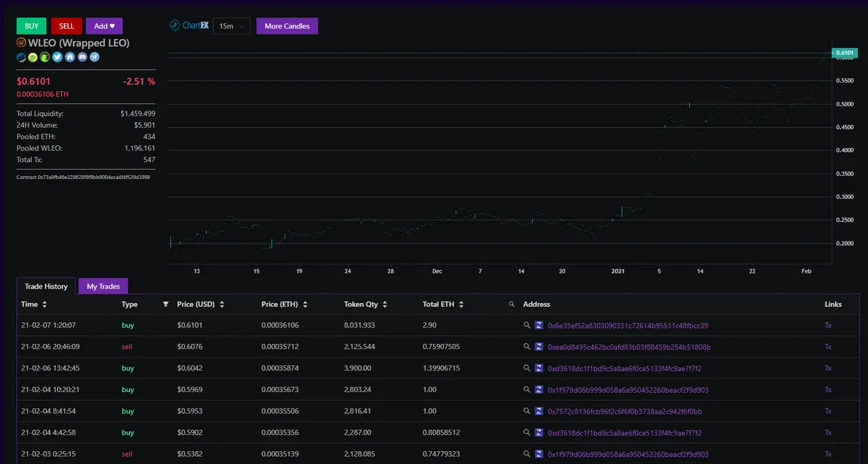This screenshot has height=464, width=868.
Task: Switch to My Trades tab
Action: click(x=104, y=286)
